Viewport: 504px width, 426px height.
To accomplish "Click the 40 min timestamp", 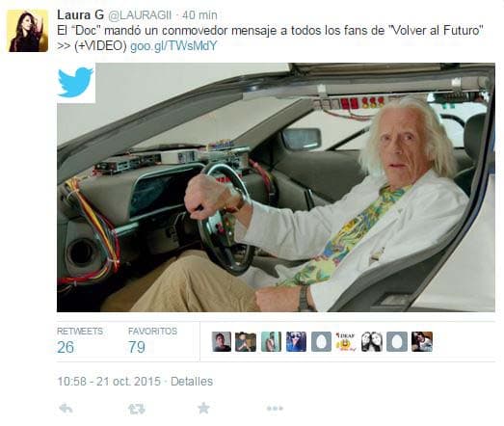I will 199,15.
